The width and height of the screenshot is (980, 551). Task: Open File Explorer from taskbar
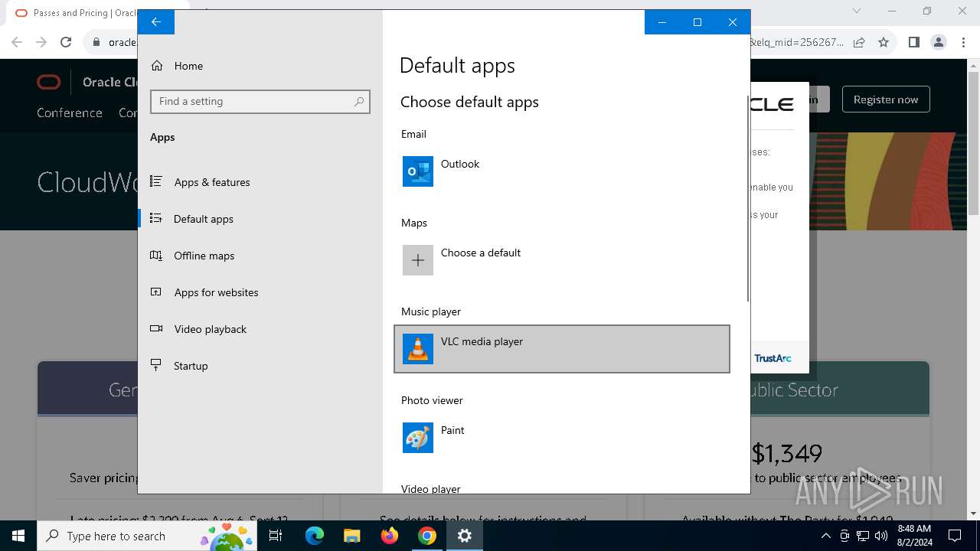pos(351,536)
